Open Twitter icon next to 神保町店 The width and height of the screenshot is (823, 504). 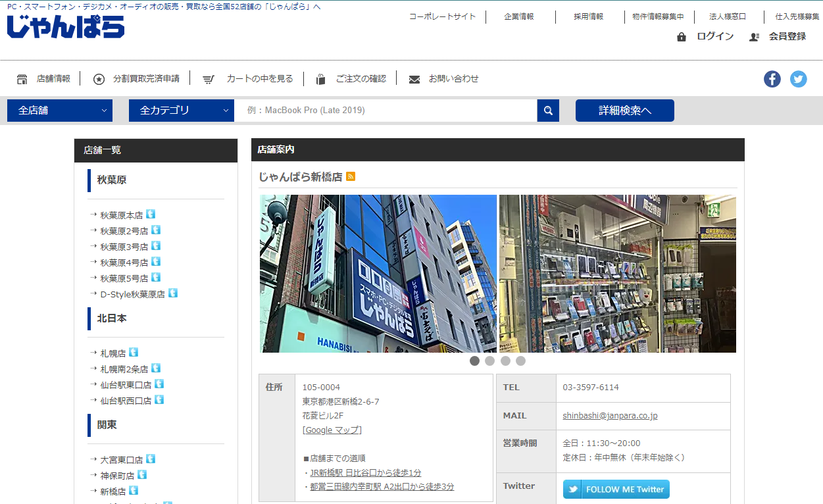(142, 474)
